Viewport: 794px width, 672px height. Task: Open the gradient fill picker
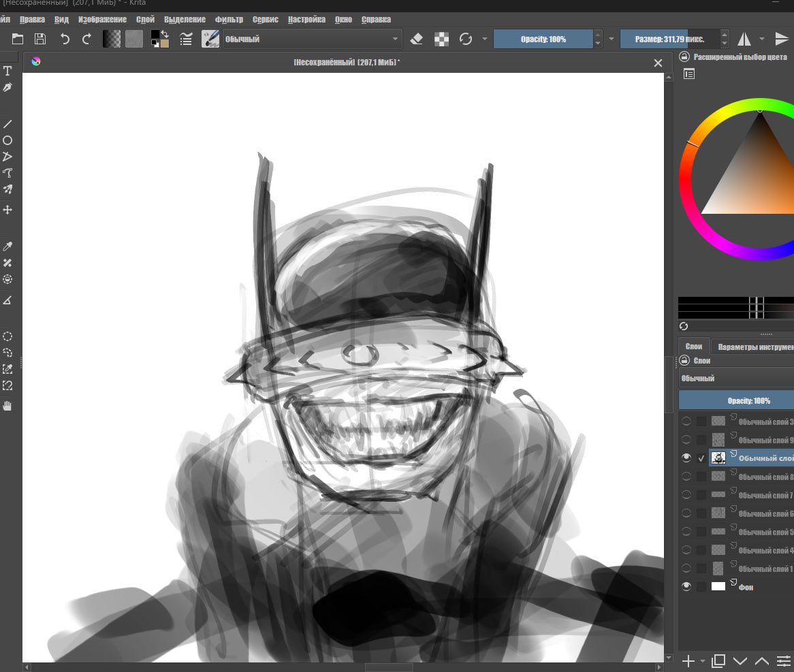[112, 39]
